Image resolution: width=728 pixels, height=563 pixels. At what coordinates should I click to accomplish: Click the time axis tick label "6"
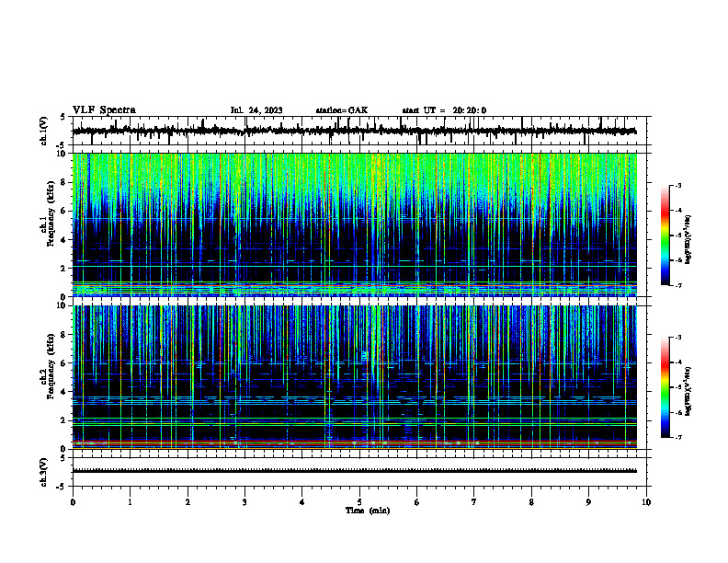[x=417, y=502]
